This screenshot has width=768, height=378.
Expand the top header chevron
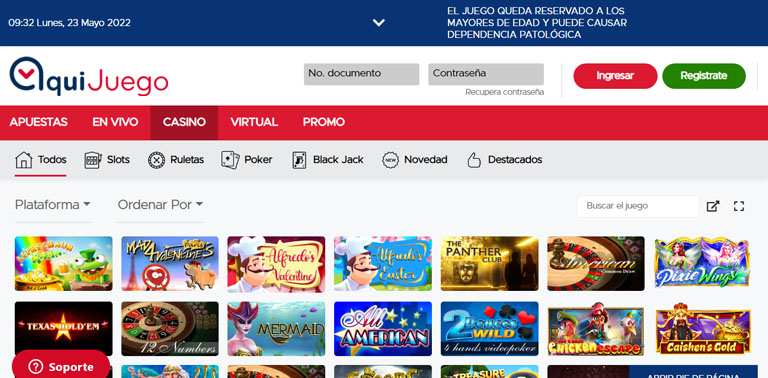379,23
